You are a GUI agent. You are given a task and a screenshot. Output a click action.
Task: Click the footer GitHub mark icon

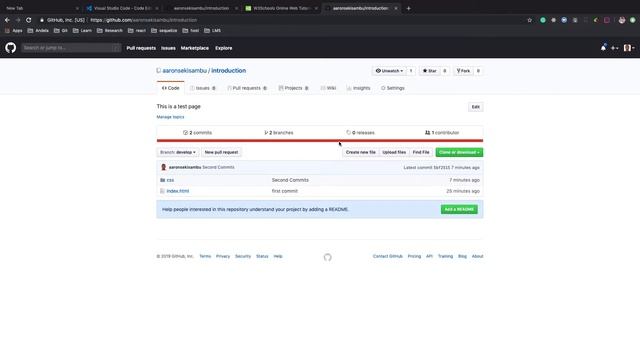click(x=327, y=257)
